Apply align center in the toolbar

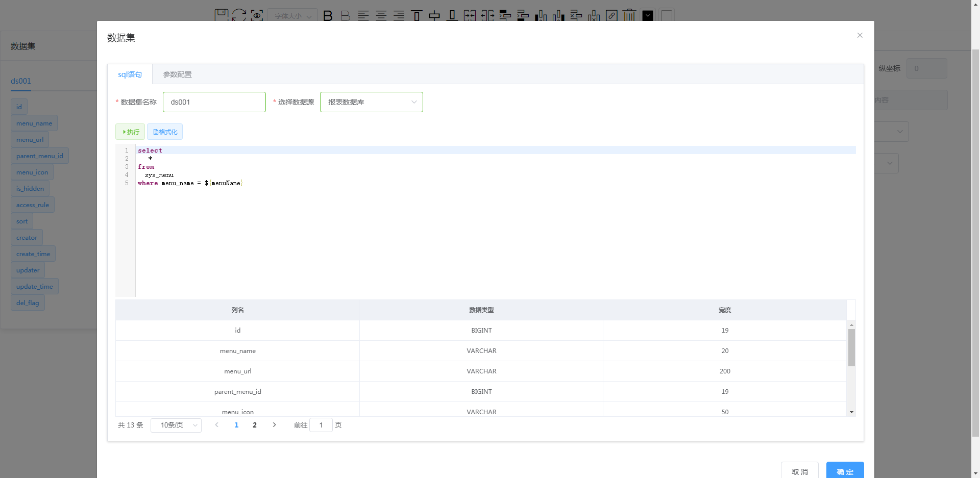click(381, 16)
